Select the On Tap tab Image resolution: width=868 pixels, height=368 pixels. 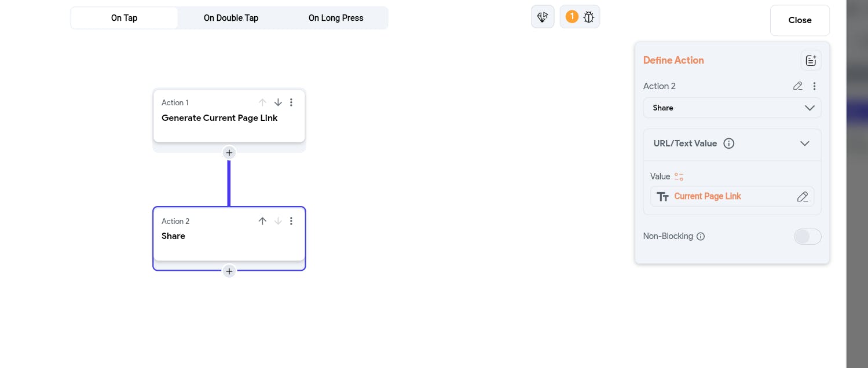124,18
